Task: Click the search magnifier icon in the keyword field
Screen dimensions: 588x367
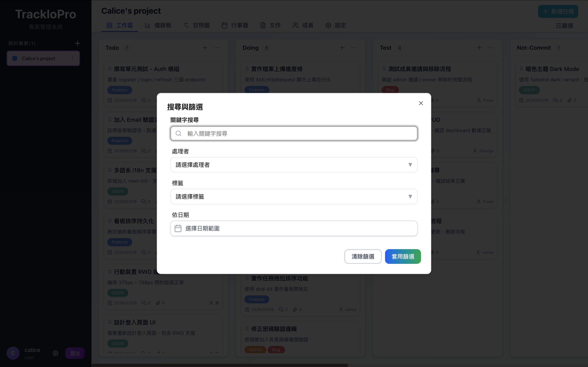Action: coord(179,133)
